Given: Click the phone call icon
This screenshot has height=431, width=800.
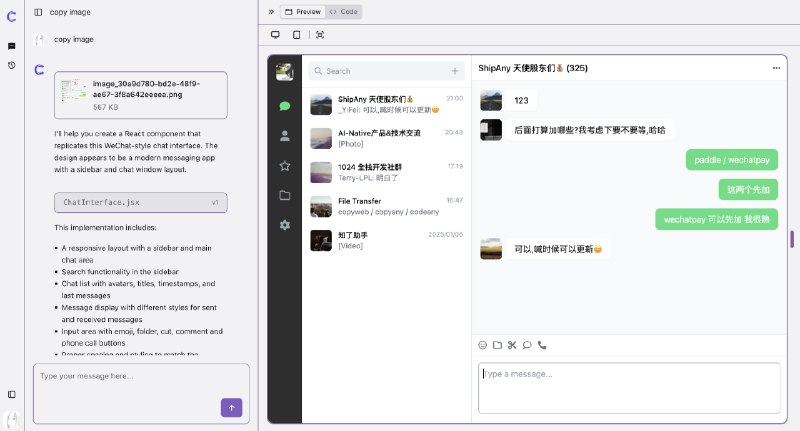Looking at the screenshot, I should 542,345.
